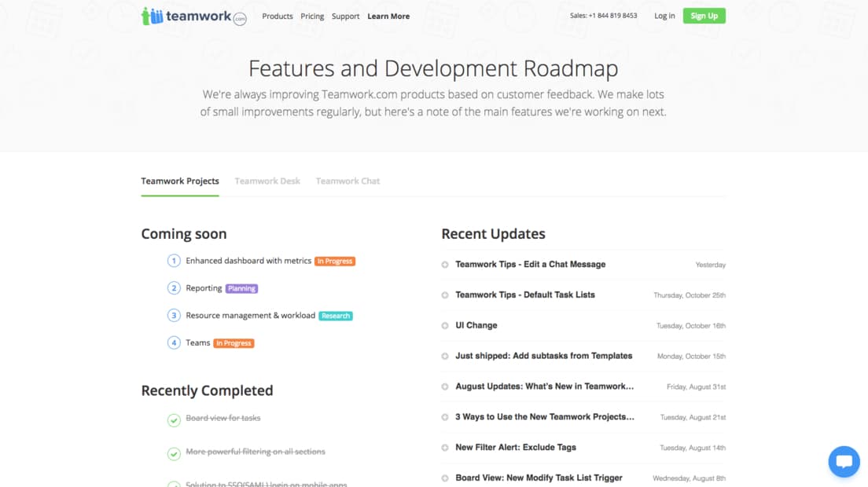Open the Support menu
The height and width of the screenshot is (487, 868).
pos(345,16)
